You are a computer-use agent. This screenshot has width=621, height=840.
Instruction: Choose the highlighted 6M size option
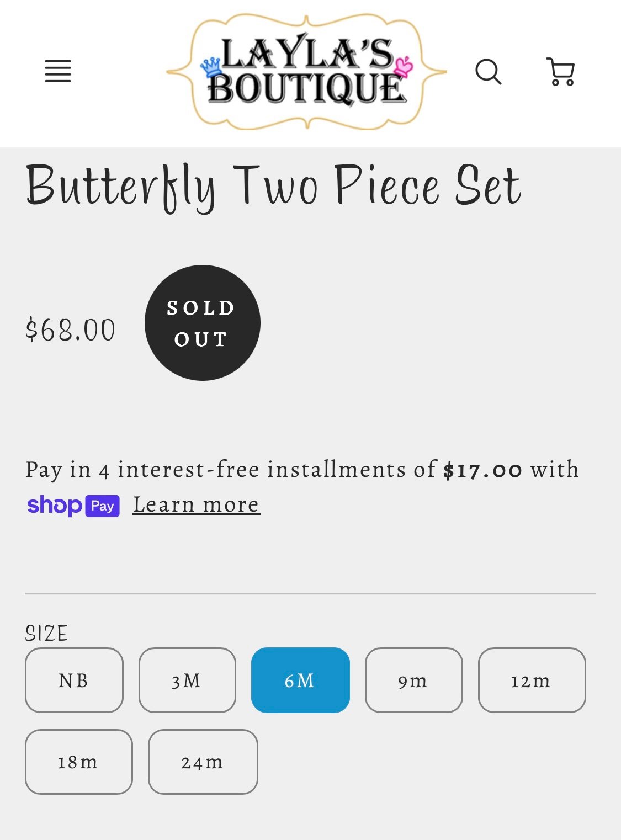[x=300, y=680]
